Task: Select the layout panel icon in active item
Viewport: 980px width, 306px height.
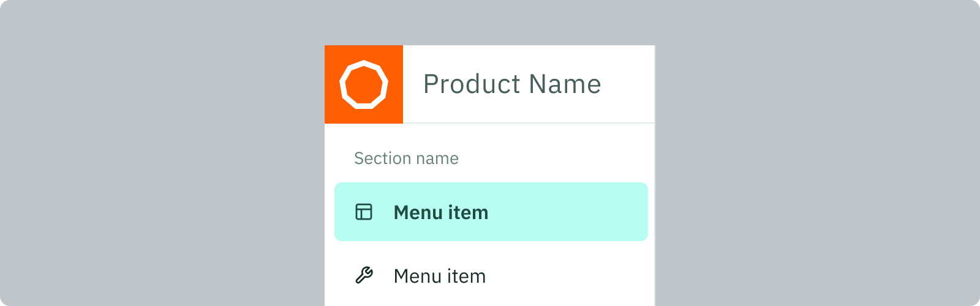Action: coord(364,212)
